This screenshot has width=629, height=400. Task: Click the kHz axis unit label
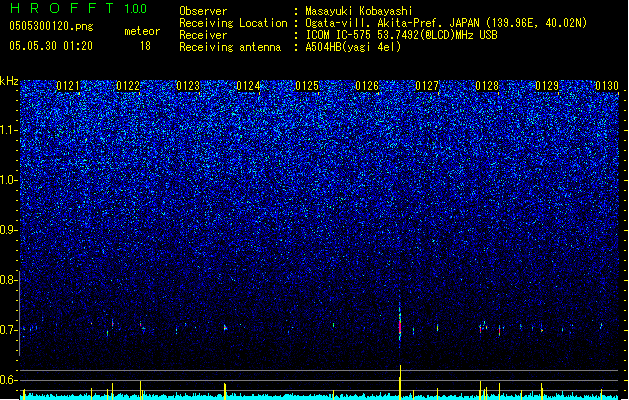[9, 81]
